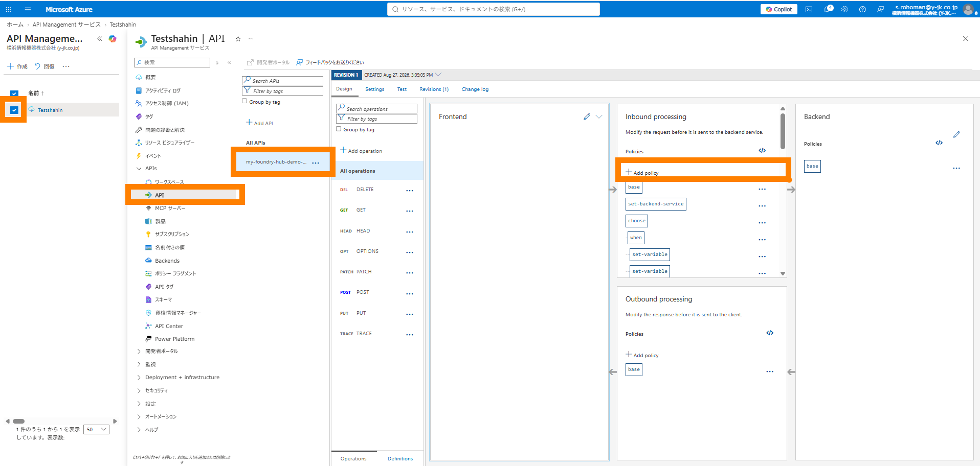Add policy in Outbound processing
This screenshot has height=466, width=980.
pyautogui.click(x=642, y=355)
